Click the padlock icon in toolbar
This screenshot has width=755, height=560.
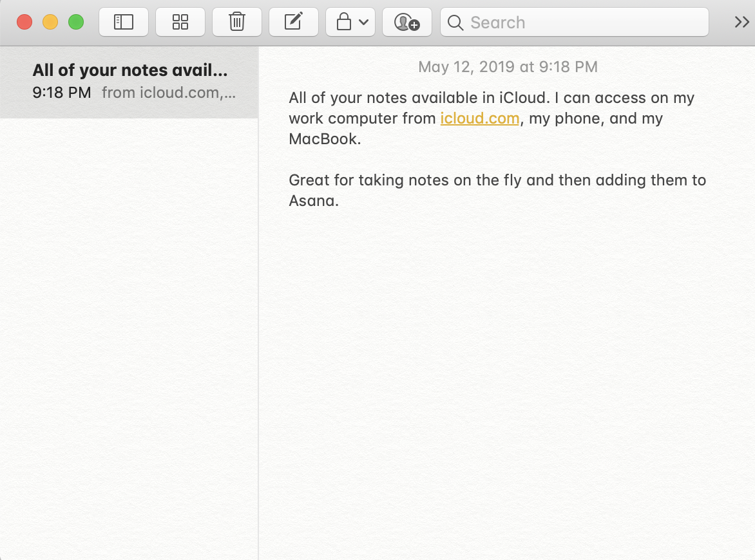click(344, 23)
